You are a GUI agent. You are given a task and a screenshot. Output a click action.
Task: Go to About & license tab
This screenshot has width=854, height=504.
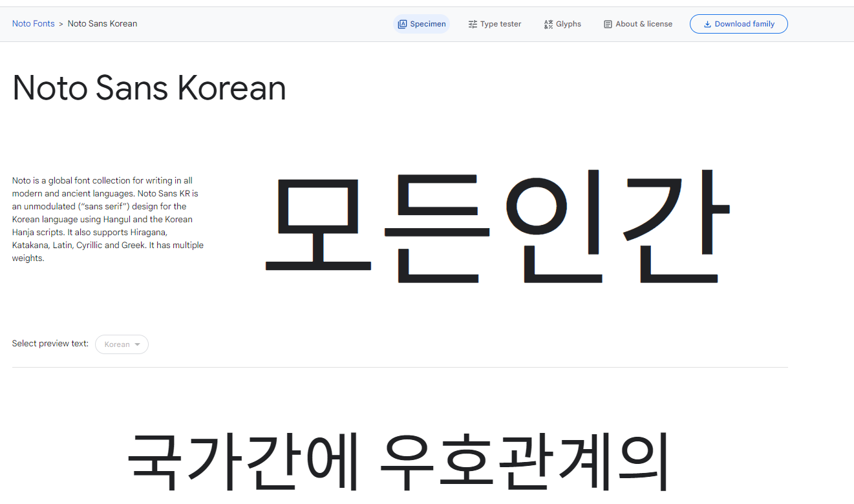pyautogui.click(x=638, y=24)
